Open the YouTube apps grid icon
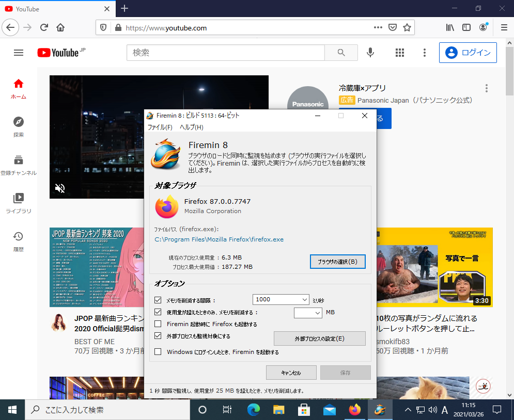Screen dimensions: 514x420 pyautogui.click(x=399, y=53)
